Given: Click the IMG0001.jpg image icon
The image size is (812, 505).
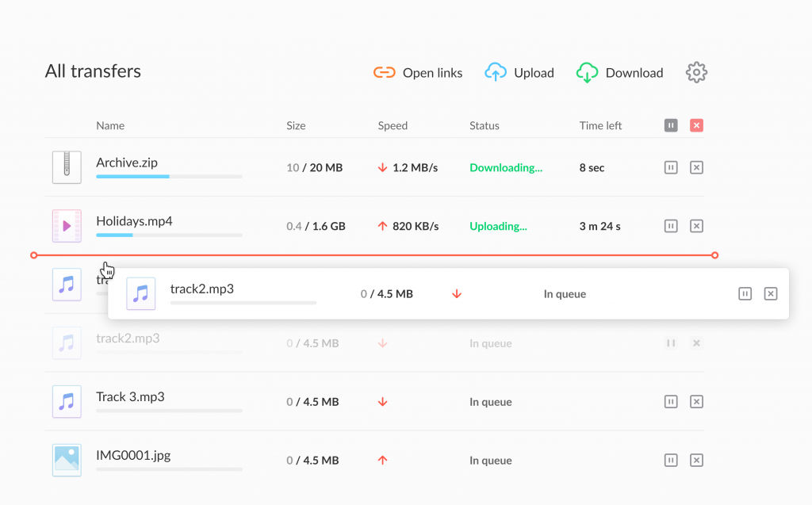Looking at the screenshot, I should pos(67,460).
